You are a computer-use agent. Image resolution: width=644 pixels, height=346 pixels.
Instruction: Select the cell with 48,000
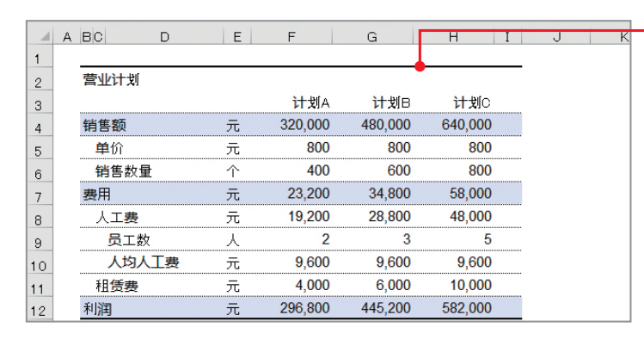tap(470, 217)
